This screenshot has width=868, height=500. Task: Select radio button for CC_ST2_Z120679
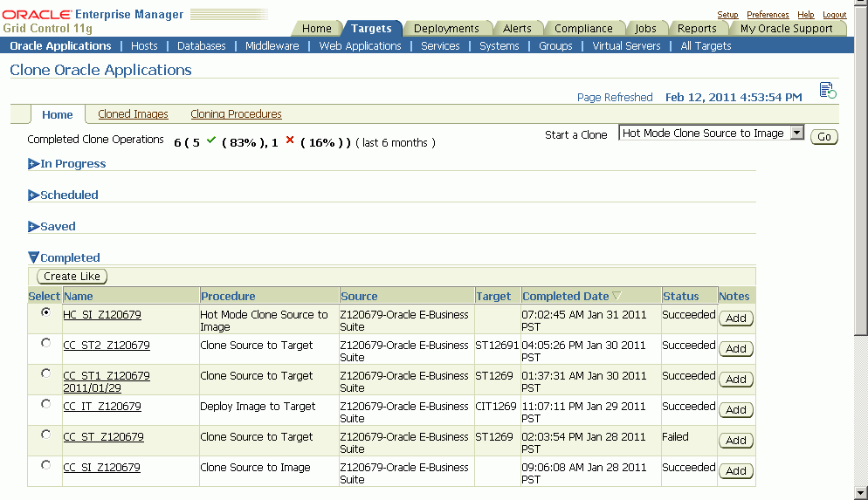coord(46,343)
